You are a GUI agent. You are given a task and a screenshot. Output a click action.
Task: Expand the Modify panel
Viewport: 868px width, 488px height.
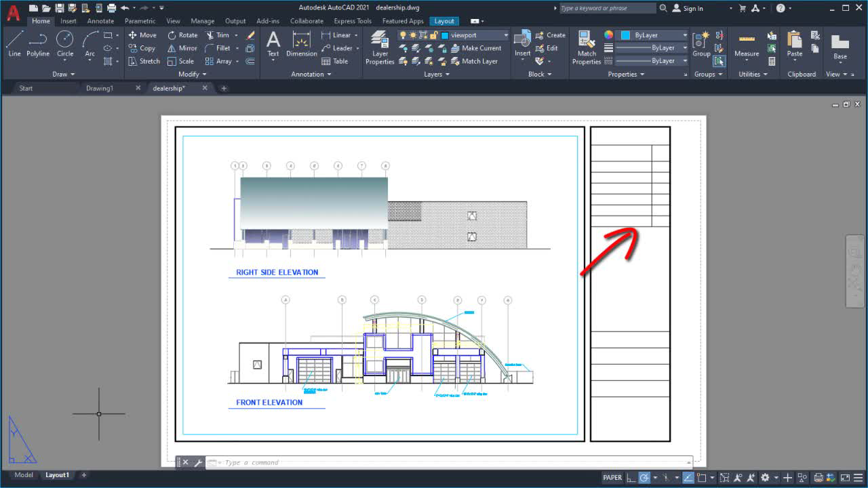(191, 74)
